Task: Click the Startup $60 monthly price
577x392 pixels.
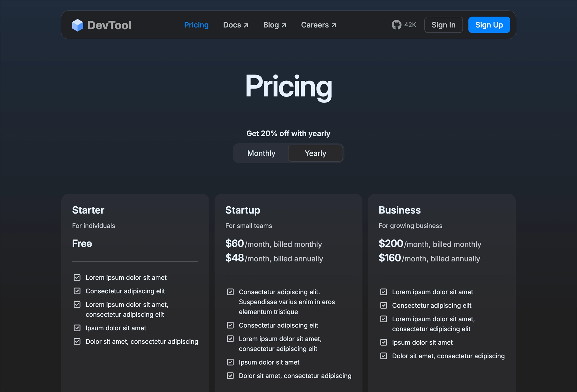Action: 234,243
